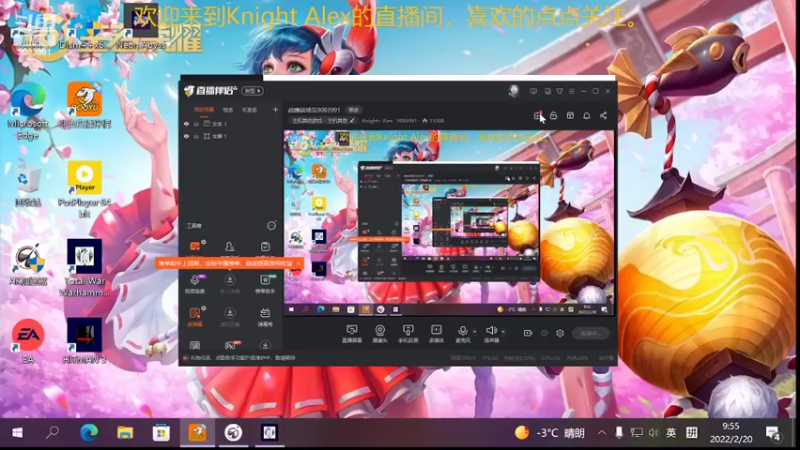Add a 摄像头 webcam source

[380, 330]
